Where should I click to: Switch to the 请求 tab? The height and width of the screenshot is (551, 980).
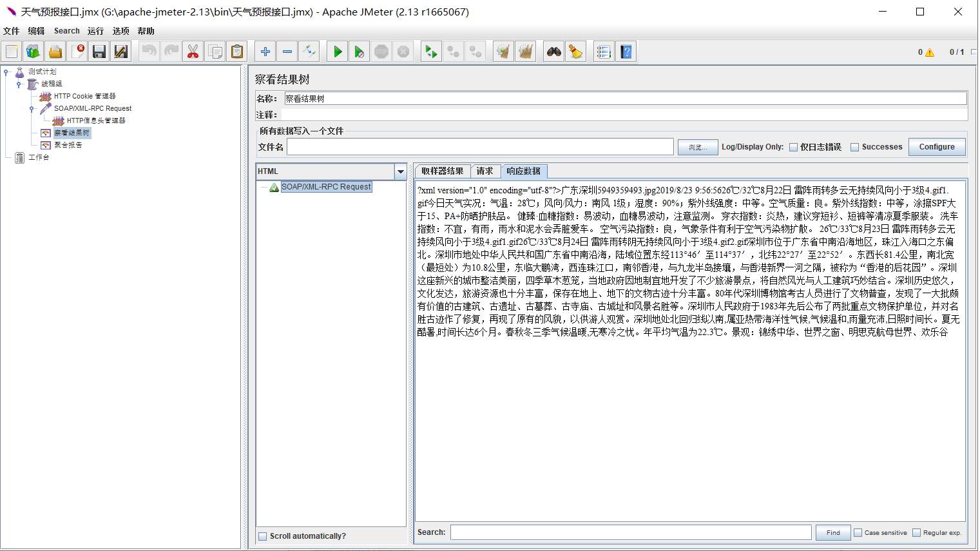(485, 171)
